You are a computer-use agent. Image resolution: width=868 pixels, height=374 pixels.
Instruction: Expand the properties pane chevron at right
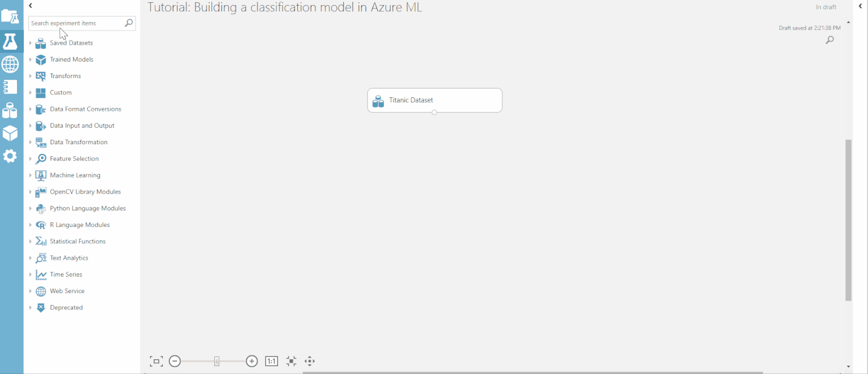click(x=861, y=6)
